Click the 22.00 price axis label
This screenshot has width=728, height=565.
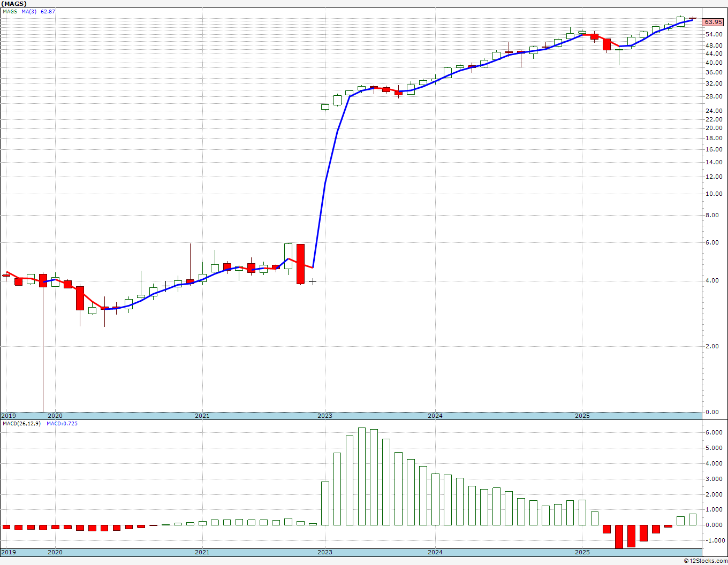pyautogui.click(x=714, y=119)
